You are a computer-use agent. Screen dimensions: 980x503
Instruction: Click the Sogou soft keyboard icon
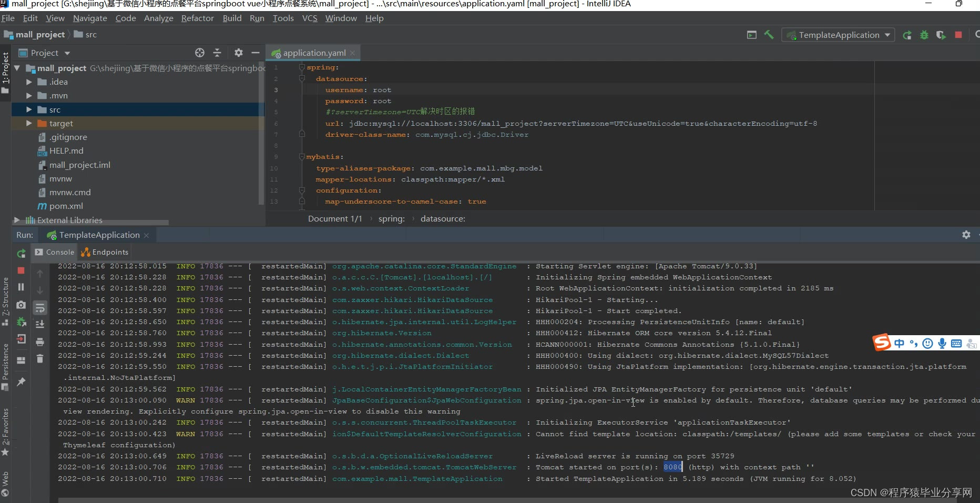coord(956,344)
